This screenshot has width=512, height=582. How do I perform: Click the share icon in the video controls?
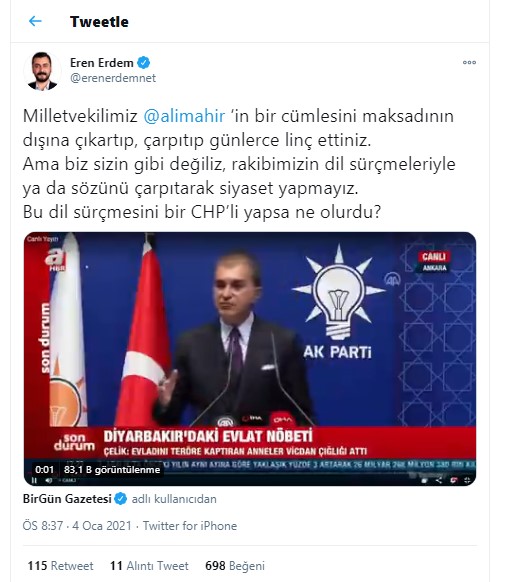click(438, 480)
